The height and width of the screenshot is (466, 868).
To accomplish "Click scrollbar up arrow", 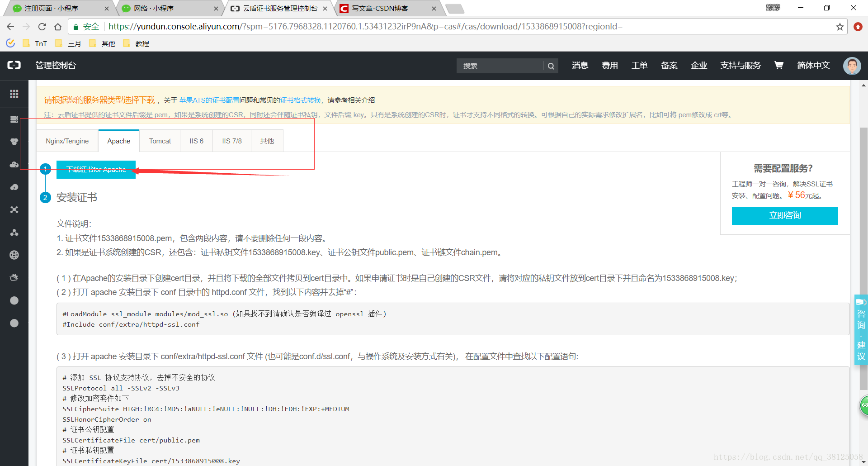I will point(863,85).
